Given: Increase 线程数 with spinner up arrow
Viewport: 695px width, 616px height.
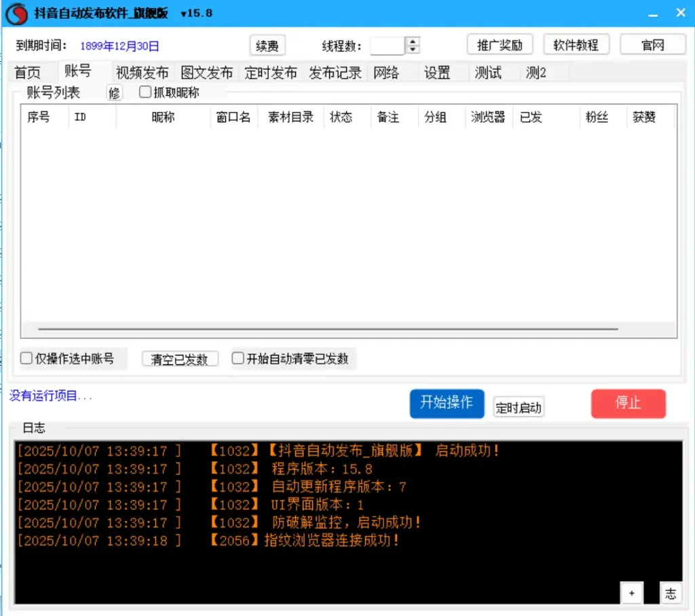Looking at the screenshot, I should [x=413, y=41].
